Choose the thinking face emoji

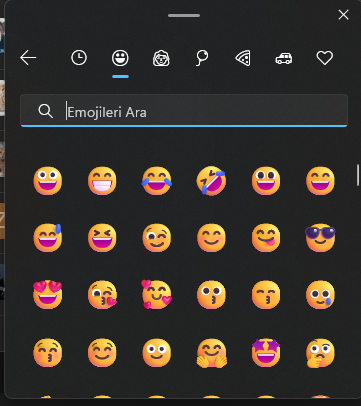click(x=320, y=353)
